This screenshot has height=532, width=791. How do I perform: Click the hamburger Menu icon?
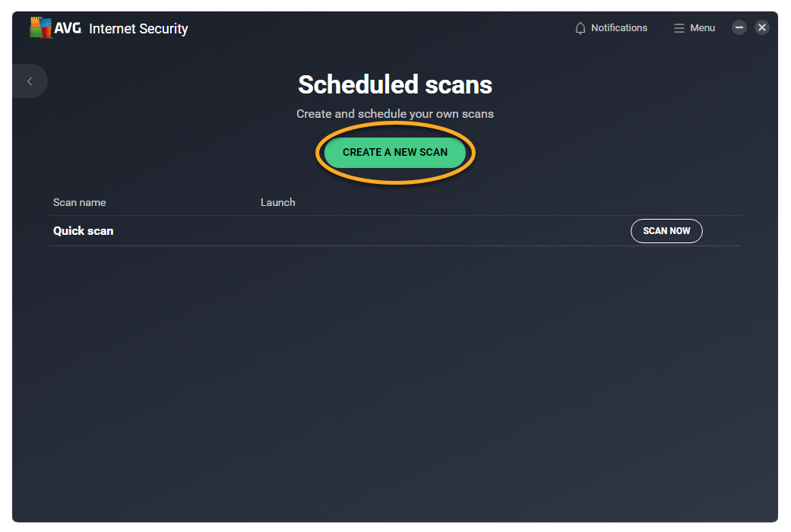679,28
